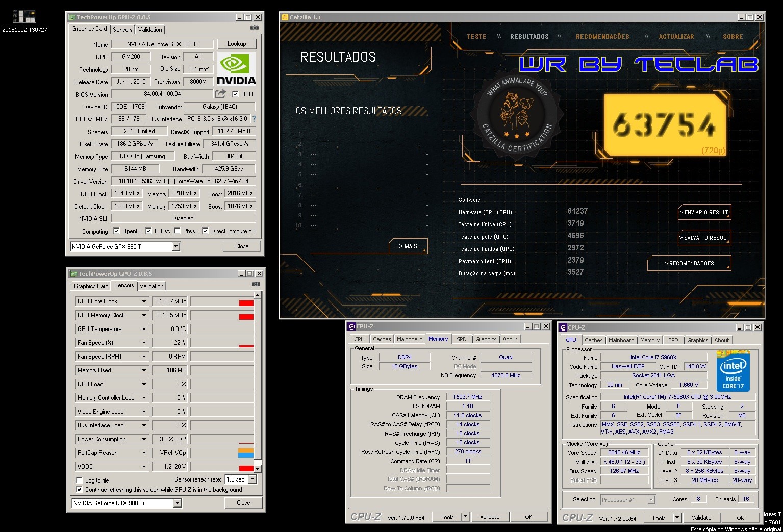Click the top GPU-Z window title icon
The height and width of the screenshot is (532, 783).
72,17
